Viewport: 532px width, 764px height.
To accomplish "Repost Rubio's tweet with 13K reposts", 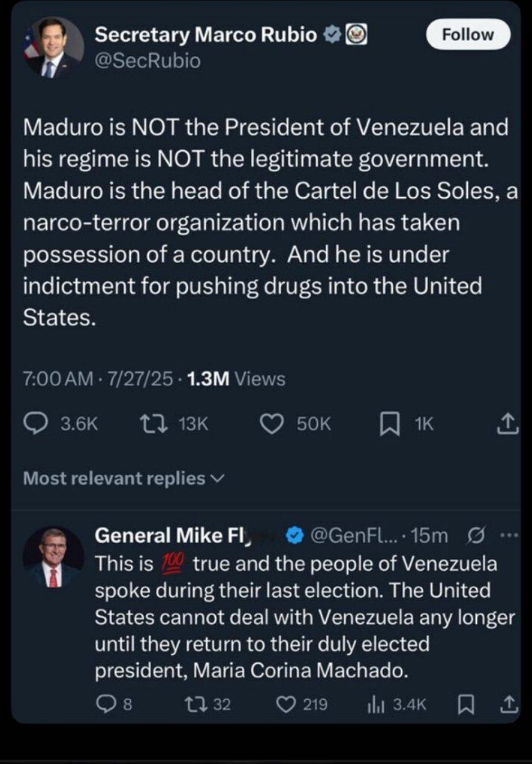I will click(153, 424).
